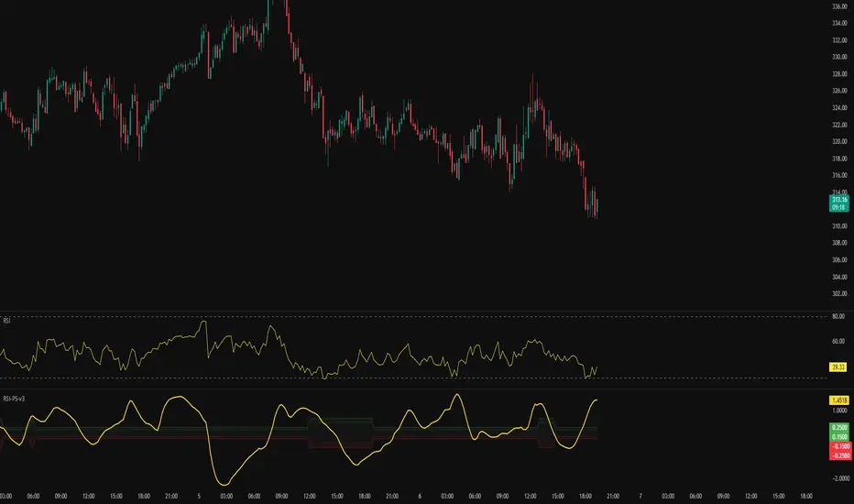Click the yellow 1.4518 oscillator value tag

click(838, 400)
